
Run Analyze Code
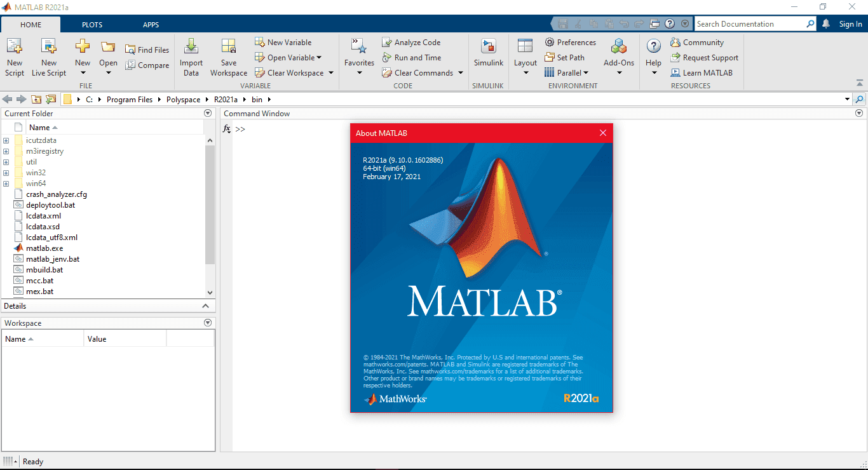(411, 42)
